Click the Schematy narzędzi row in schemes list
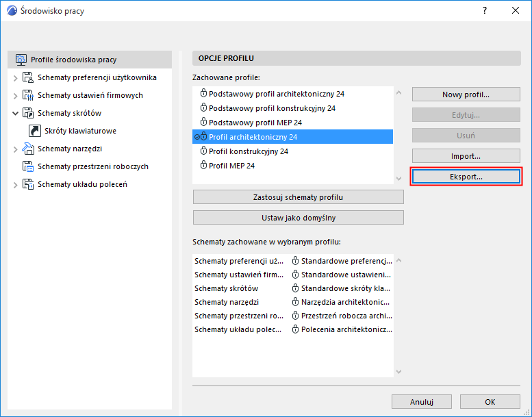The height and width of the screenshot is (417, 532). point(293,302)
